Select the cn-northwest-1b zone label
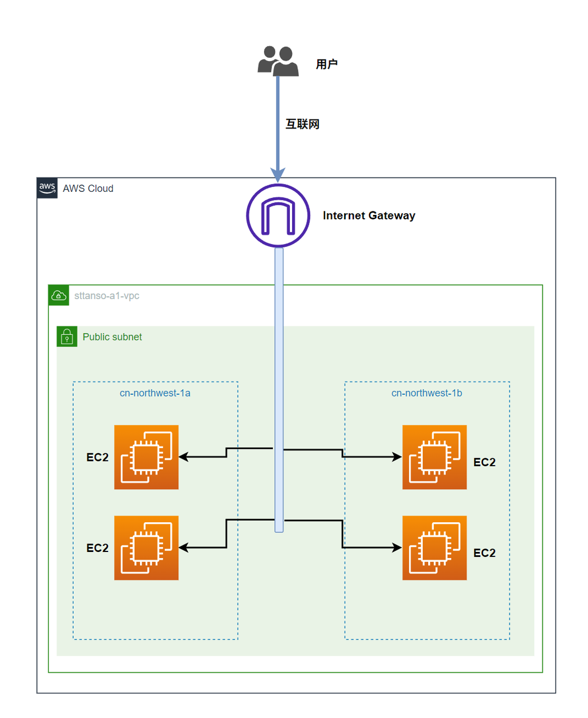This screenshot has height=718, width=588. point(427,393)
